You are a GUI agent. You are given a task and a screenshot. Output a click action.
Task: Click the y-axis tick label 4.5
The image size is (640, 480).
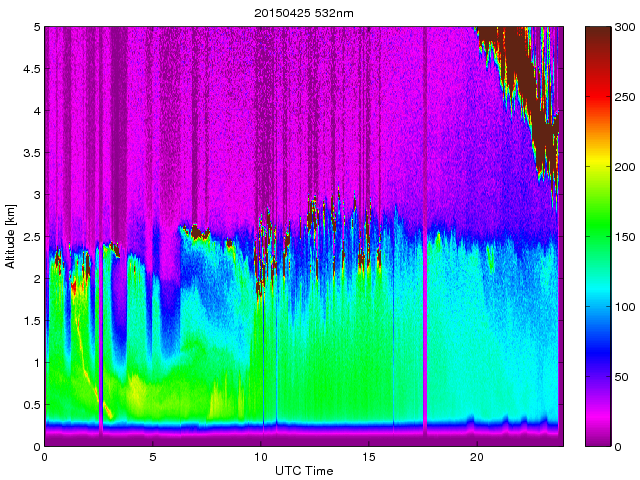tap(32, 69)
